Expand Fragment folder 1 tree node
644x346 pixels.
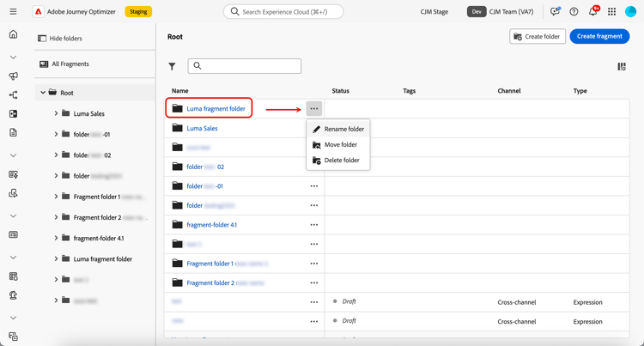[x=56, y=197]
